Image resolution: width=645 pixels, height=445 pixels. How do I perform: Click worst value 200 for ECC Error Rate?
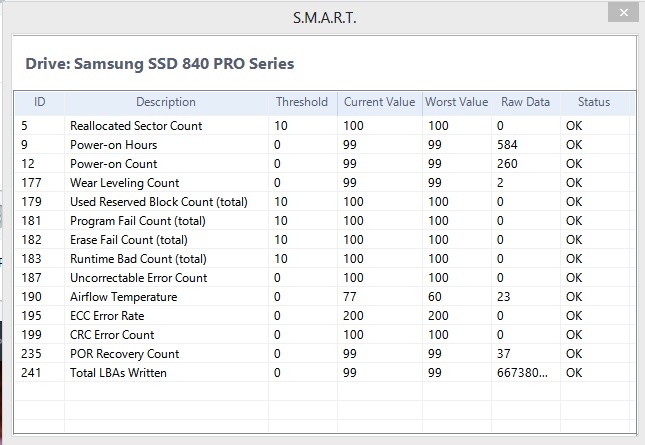click(x=438, y=316)
